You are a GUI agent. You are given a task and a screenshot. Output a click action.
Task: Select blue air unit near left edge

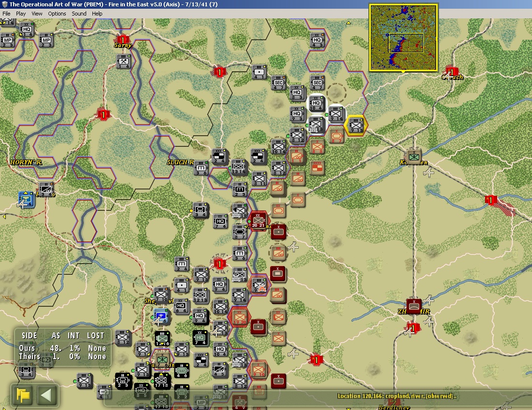26,200
